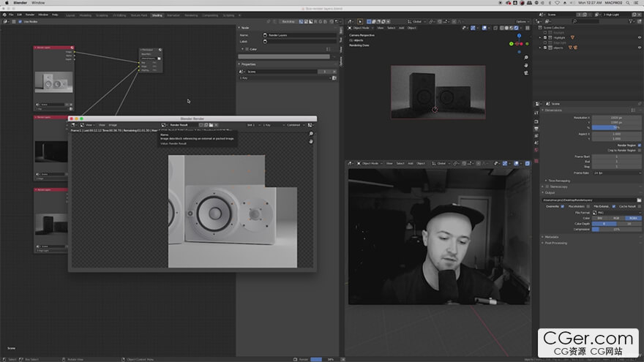Click the zoom magnifier icon in the 3D viewport
Screen dimensions: 644x362
pyautogui.click(x=527, y=57)
